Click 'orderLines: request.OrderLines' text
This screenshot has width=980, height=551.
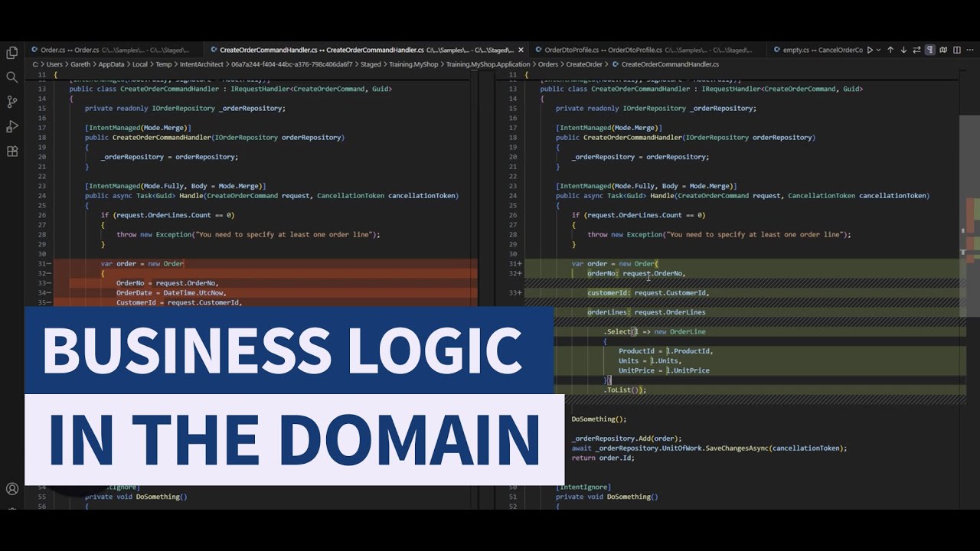coord(646,312)
